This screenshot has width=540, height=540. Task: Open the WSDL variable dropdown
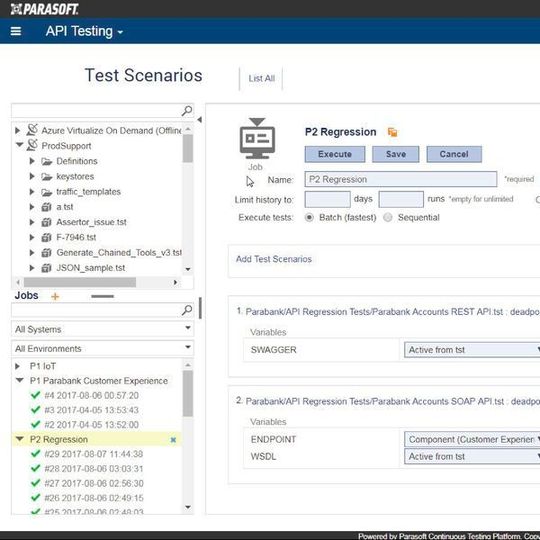pos(472,457)
